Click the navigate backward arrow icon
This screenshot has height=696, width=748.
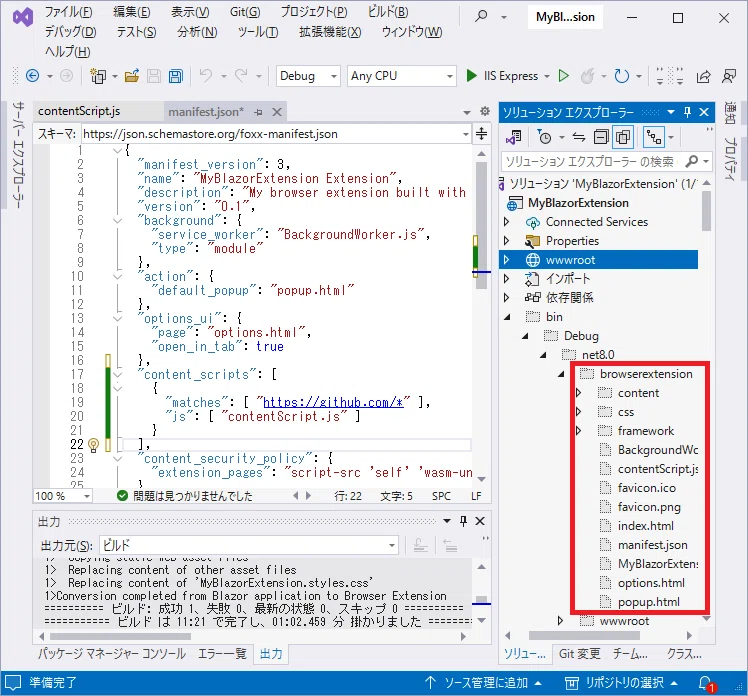(x=32, y=76)
